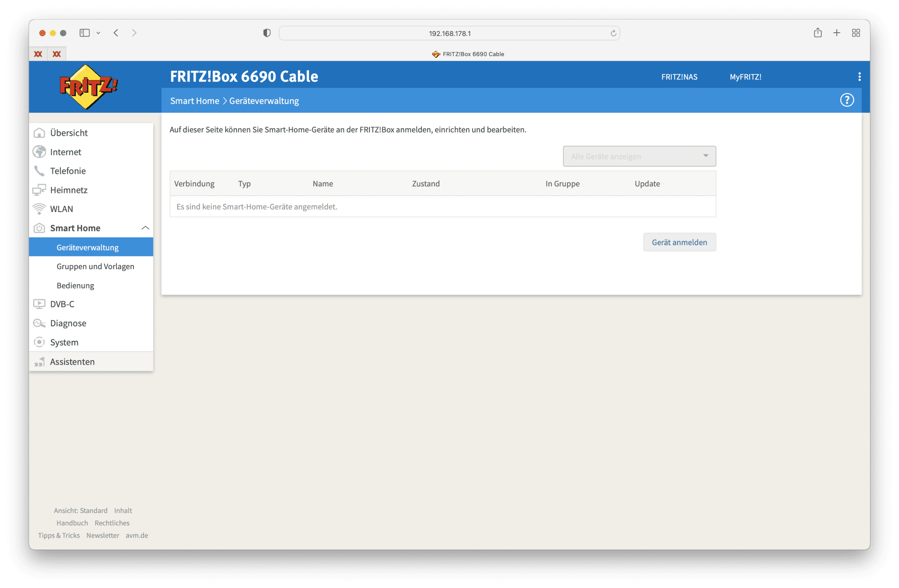Open the sidebar options dropdown chevron
This screenshot has height=588, width=899.
(98, 33)
